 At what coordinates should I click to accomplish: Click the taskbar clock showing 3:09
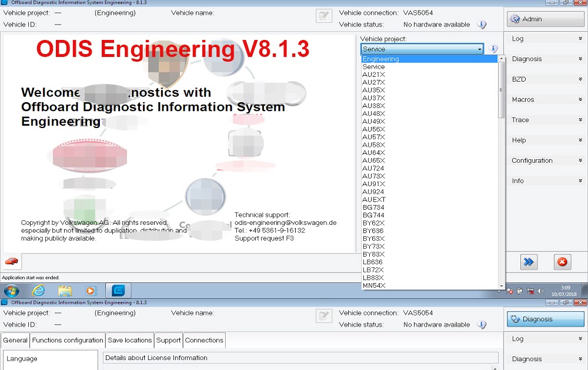(564, 291)
